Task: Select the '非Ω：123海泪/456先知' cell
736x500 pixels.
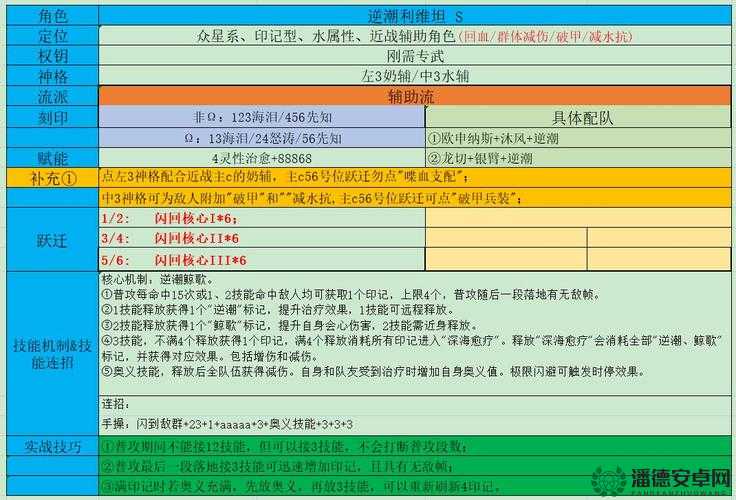Action: click(x=262, y=117)
